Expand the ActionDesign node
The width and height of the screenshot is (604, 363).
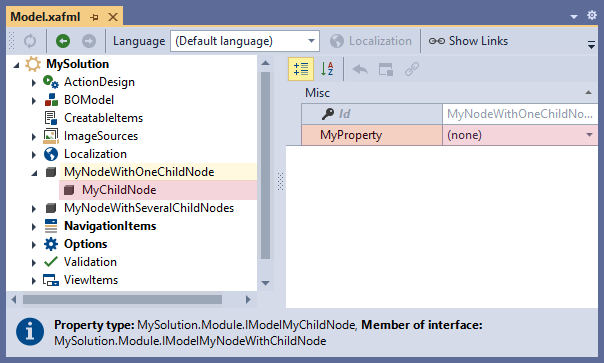(34, 82)
